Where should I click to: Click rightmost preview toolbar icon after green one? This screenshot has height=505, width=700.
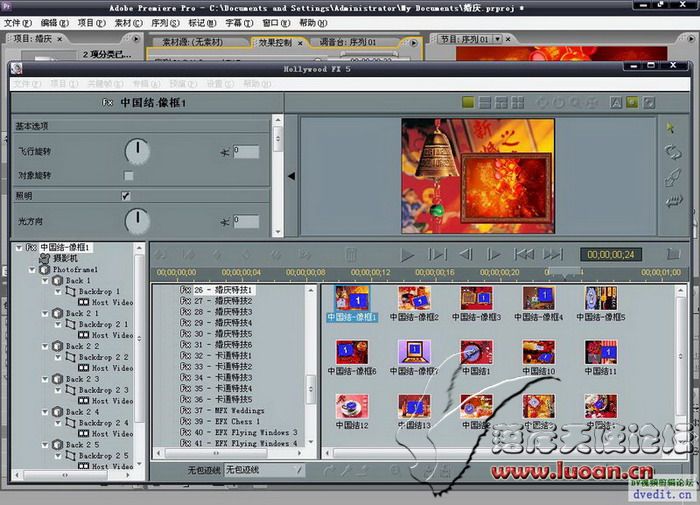coord(649,103)
